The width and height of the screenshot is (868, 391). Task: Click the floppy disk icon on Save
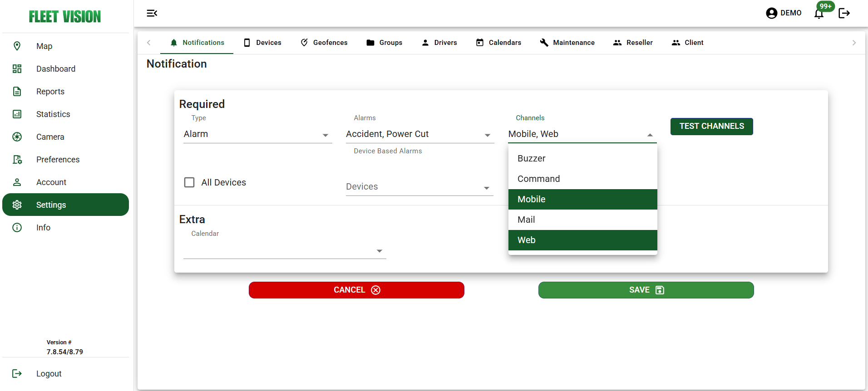[x=660, y=290]
